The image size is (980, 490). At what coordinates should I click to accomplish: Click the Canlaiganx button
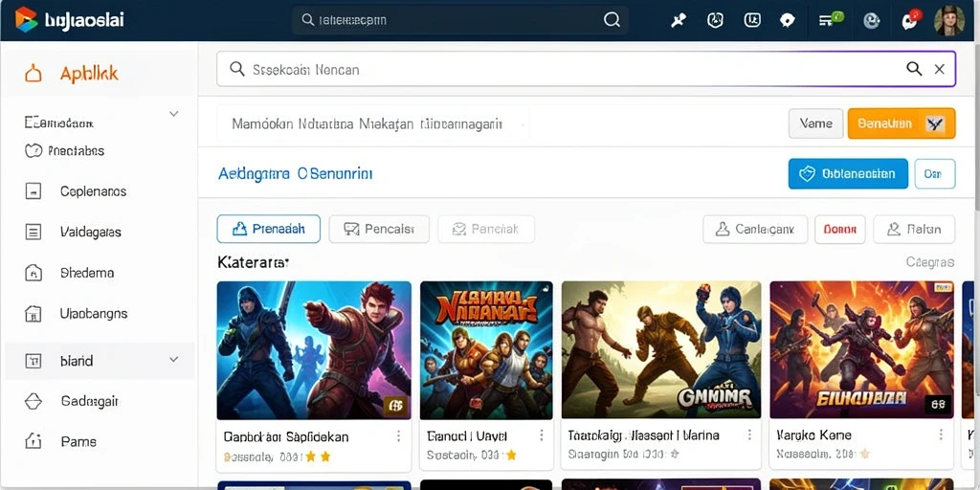pyautogui.click(x=755, y=230)
